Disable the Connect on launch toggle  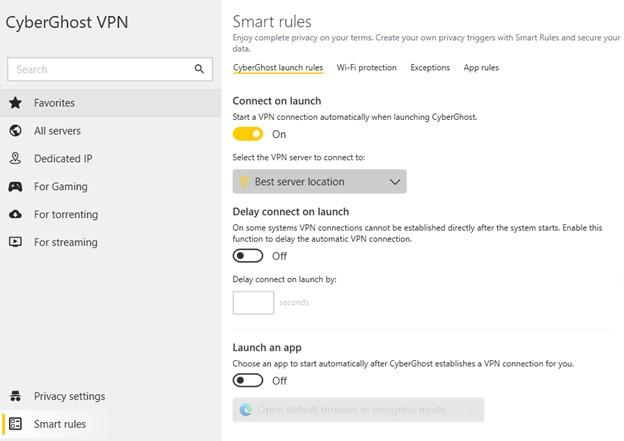[248, 134]
